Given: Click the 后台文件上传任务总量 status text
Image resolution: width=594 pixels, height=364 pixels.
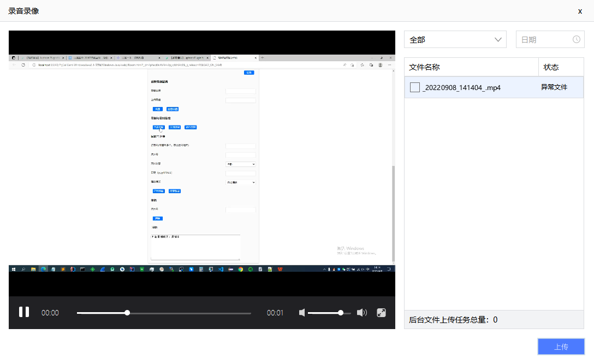Looking at the screenshot, I should tap(453, 320).
